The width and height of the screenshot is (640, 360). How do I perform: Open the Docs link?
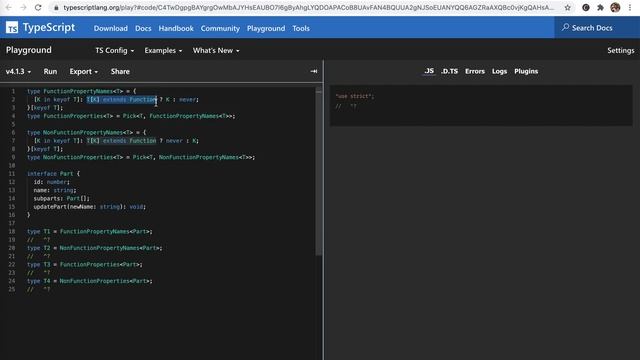(143, 28)
